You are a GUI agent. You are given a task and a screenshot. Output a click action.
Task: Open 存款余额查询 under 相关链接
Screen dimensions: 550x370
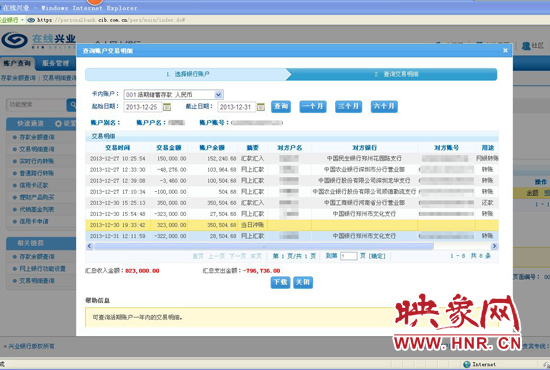(x=37, y=257)
